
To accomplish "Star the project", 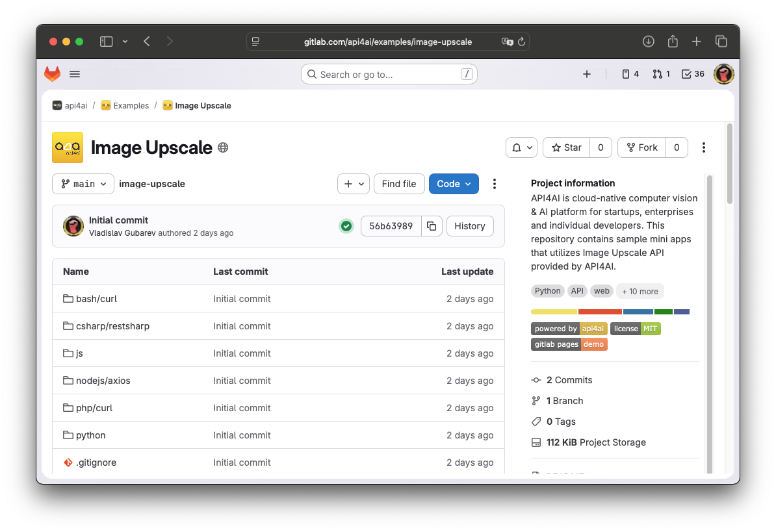I will tap(567, 147).
